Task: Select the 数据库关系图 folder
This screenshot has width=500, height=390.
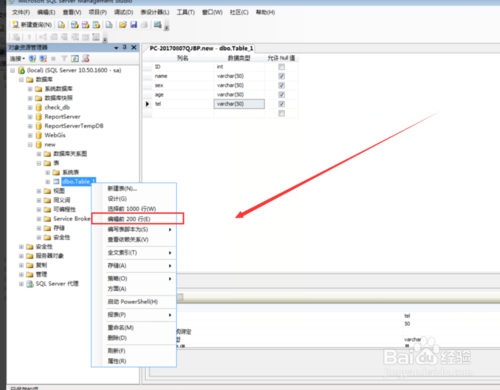Action: [x=70, y=154]
